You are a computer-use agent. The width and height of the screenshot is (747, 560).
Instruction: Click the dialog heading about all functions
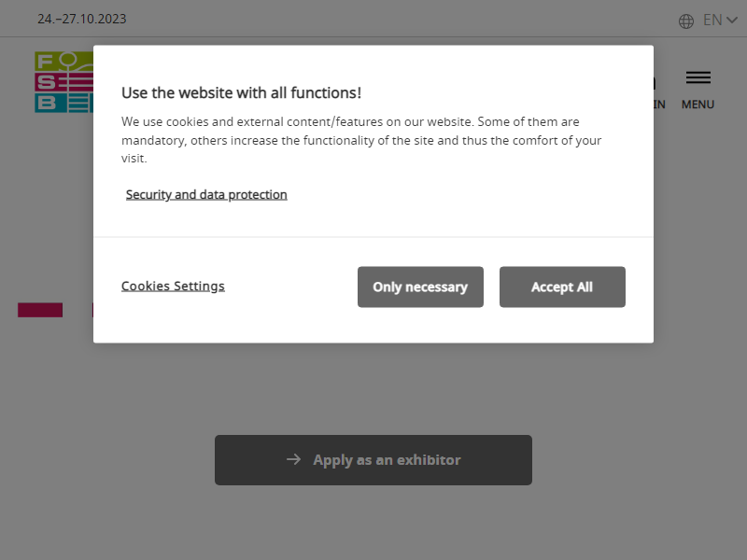point(241,92)
